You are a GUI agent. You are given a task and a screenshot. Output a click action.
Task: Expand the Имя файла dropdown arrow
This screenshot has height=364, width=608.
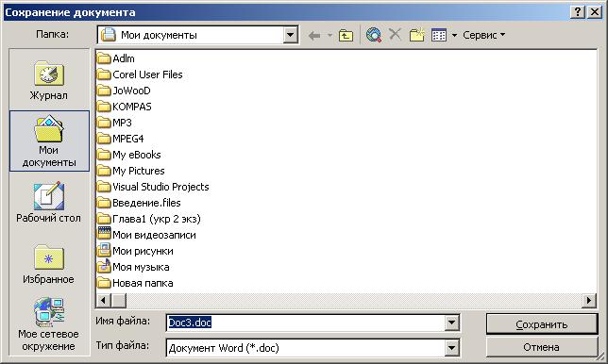(451, 323)
